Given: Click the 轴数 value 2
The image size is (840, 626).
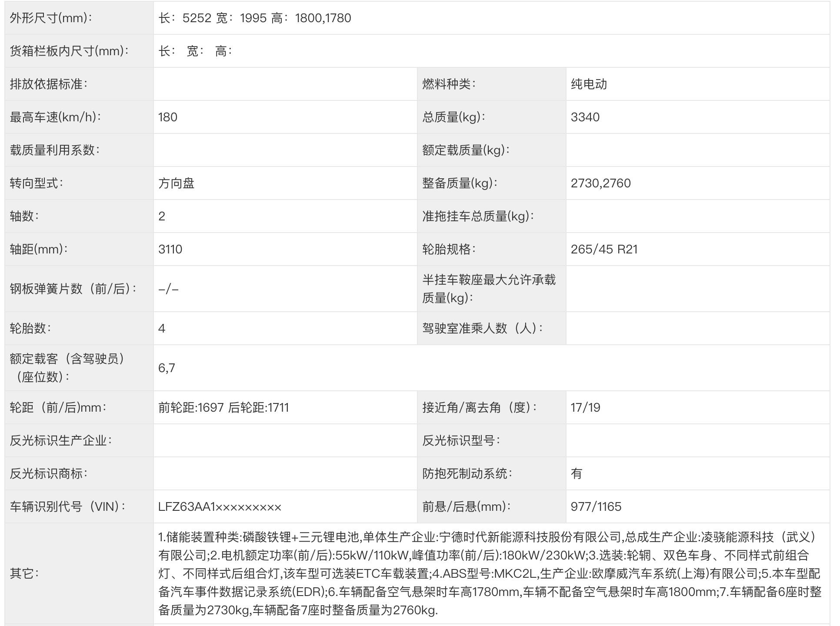Looking at the screenshot, I should coord(162,216).
